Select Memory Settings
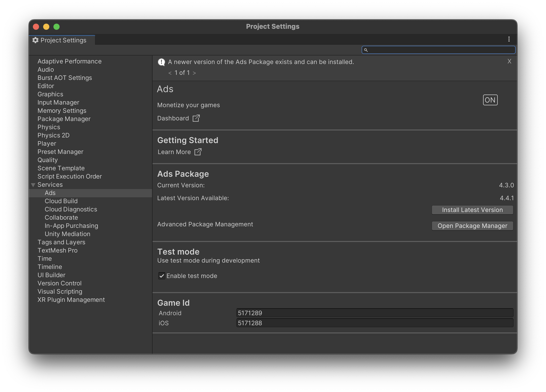This screenshot has width=546, height=392. [62, 110]
